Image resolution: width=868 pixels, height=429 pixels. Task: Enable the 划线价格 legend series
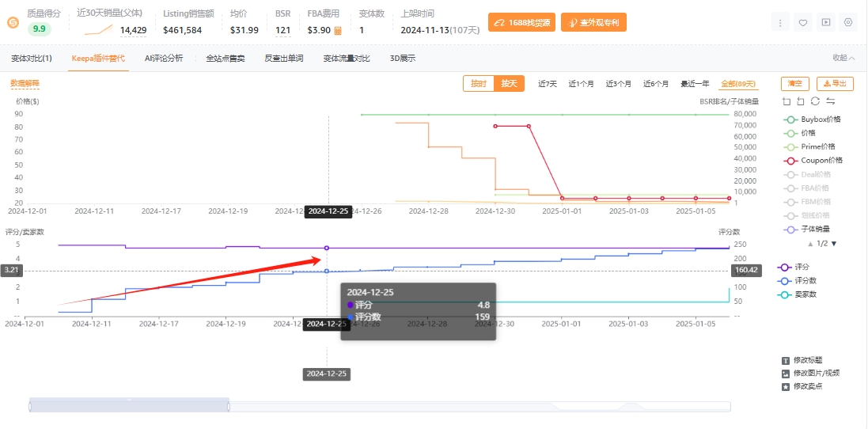coord(806,215)
